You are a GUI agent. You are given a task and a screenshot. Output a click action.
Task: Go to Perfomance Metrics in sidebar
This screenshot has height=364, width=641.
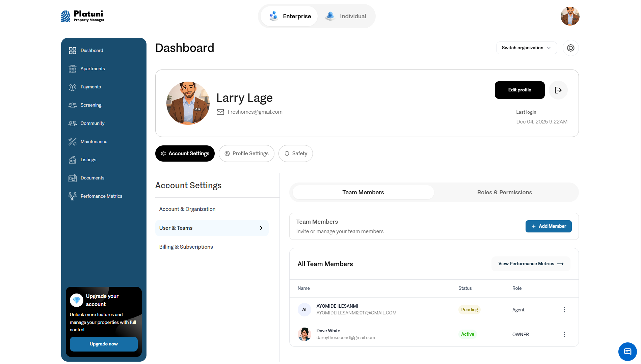pos(101,196)
